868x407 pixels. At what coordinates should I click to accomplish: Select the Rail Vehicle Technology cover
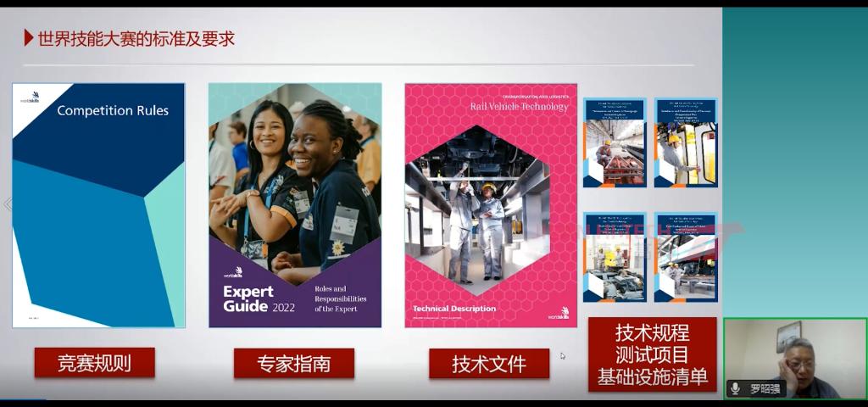pos(491,205)
